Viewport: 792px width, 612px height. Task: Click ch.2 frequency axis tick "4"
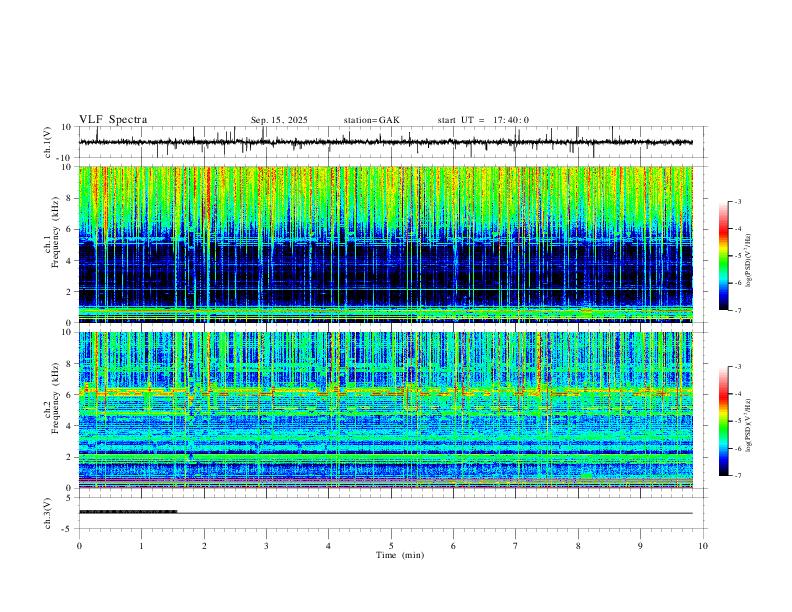[x=69, y=426]
